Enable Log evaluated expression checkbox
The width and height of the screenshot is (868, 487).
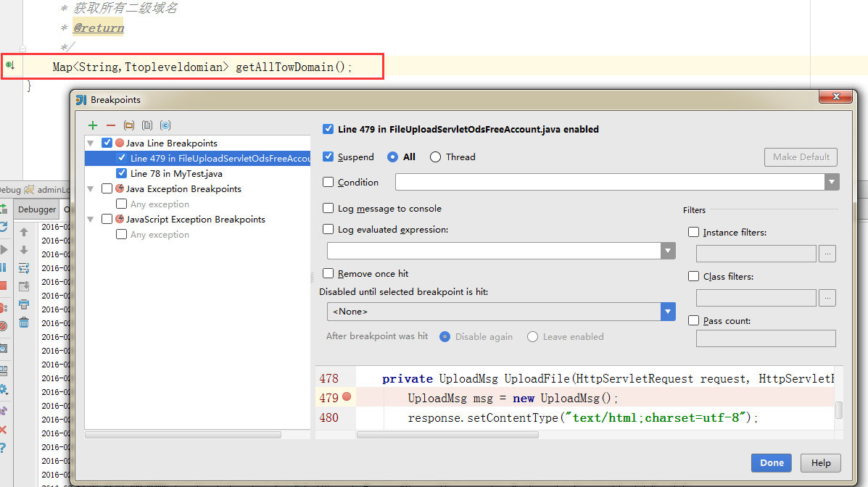(x=328, y=229)
